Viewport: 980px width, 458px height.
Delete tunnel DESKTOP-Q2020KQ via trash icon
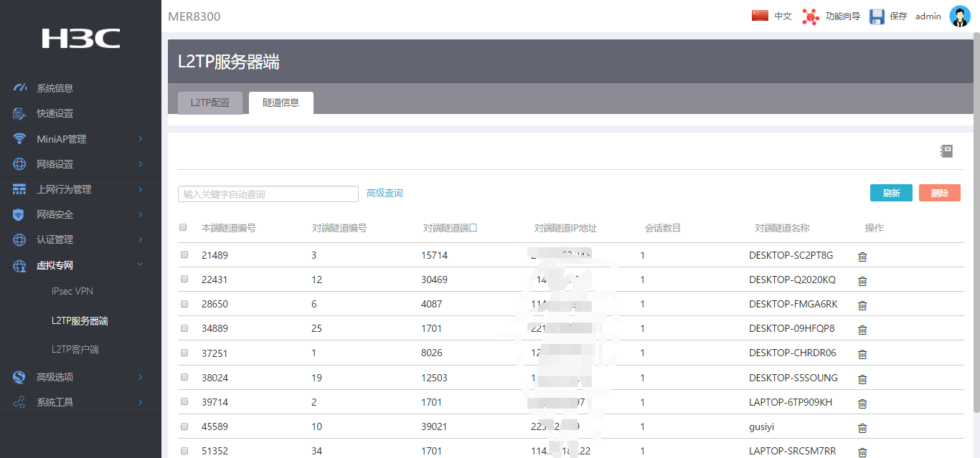[x=862, y=281]
